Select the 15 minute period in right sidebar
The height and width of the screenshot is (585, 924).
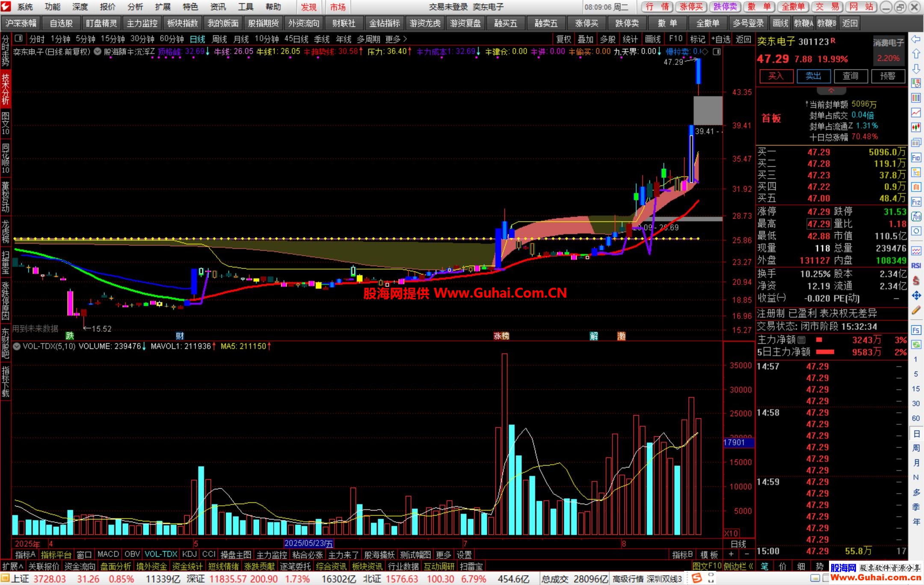916,389
